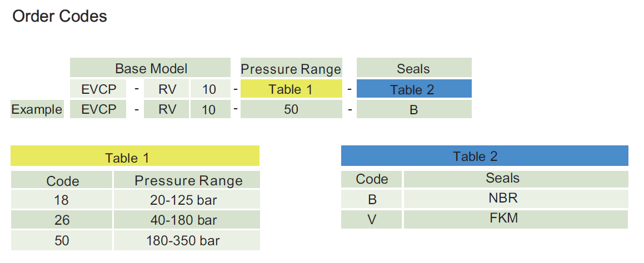Viewport: 644px width, 263px height.
Task: Click the "Seals" header above the order code row
Action: 413,68
